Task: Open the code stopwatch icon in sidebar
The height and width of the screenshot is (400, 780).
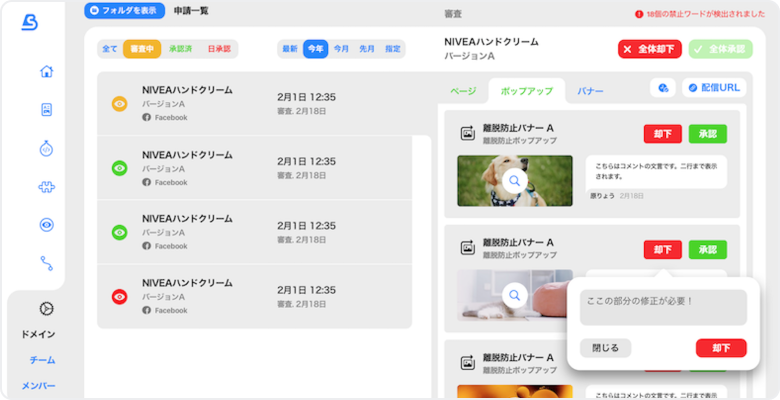Action: pyautogui.click(x=46, y=148)
